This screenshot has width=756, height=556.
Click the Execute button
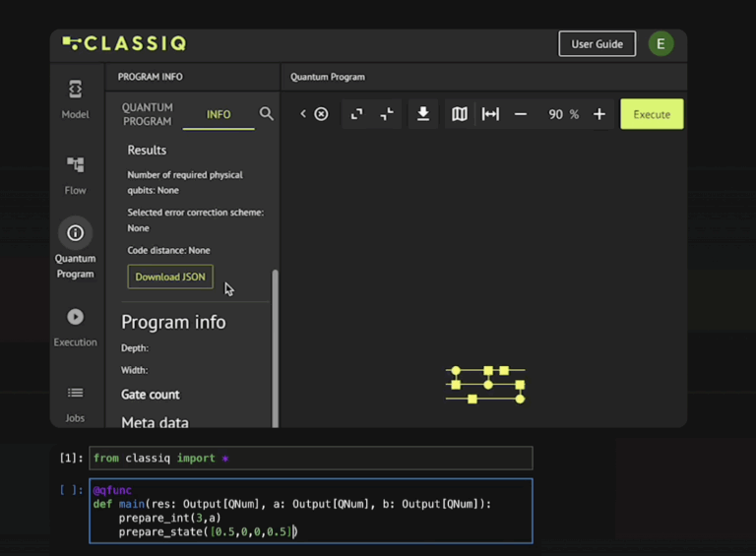click(x=652, y=114)
